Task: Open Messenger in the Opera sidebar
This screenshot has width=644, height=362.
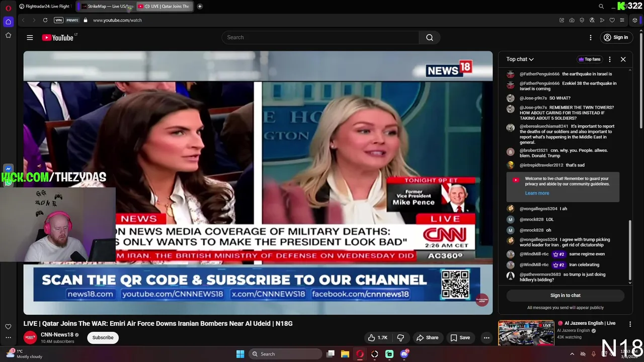Action: coord(8,169)
